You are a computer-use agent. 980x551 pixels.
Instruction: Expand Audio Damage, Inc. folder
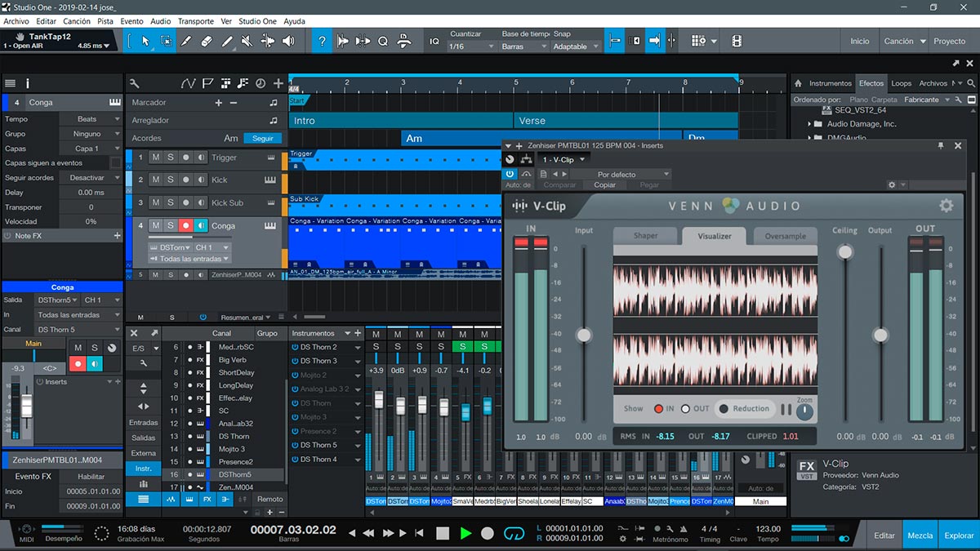pos(809,124)
